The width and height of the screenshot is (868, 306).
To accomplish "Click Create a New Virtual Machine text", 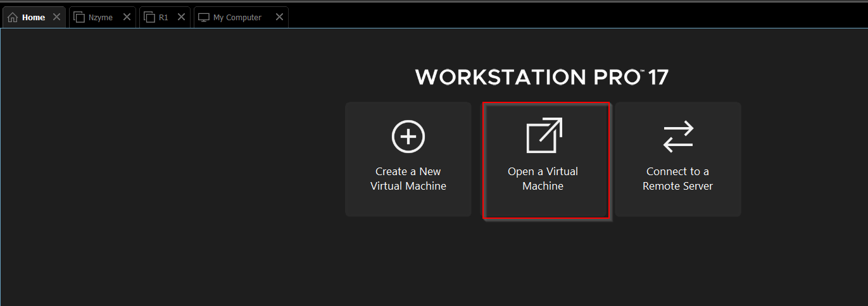I will pyautogui.click(x=408, y=179).
